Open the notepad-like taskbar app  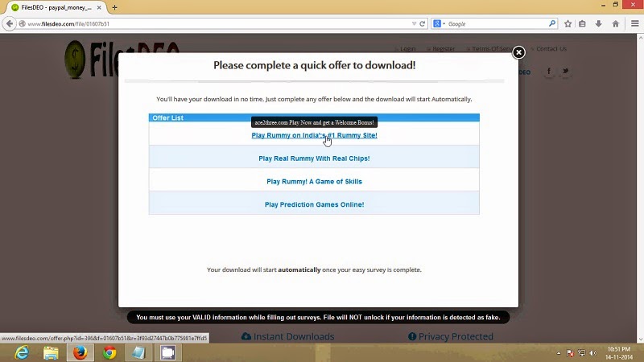coord(138,352)
